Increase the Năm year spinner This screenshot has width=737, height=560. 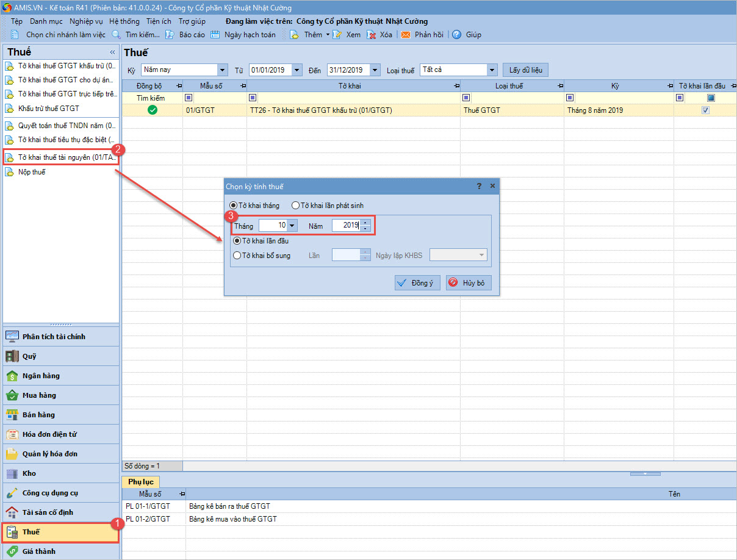(x=365, y=223)
